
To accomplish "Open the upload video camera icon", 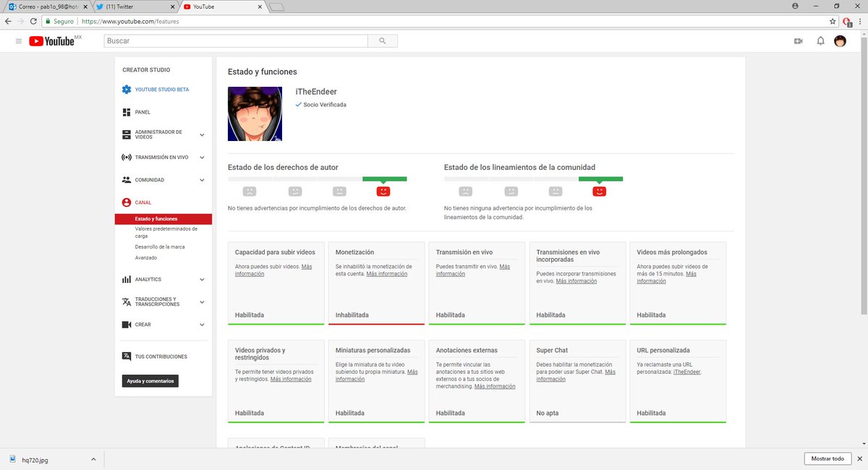I will (x=799, y=41).
